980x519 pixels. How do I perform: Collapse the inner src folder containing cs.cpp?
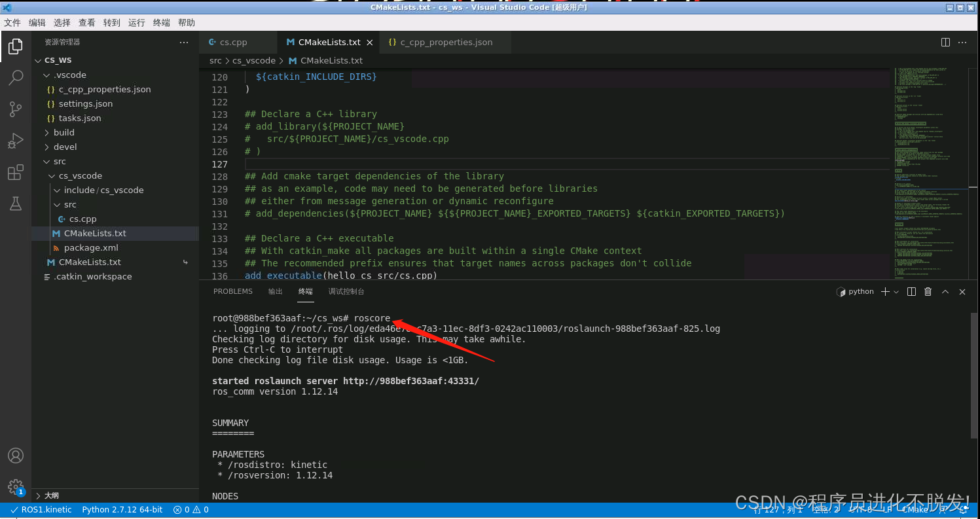tap(115, 204)
